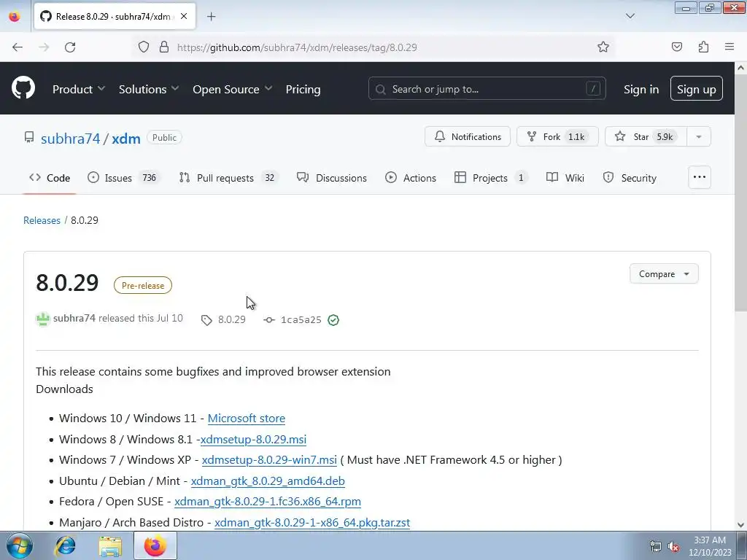This screenshot has width=747, height=560.
Task: Fork the repository with Fork button
Action: (x=557, y=136)
